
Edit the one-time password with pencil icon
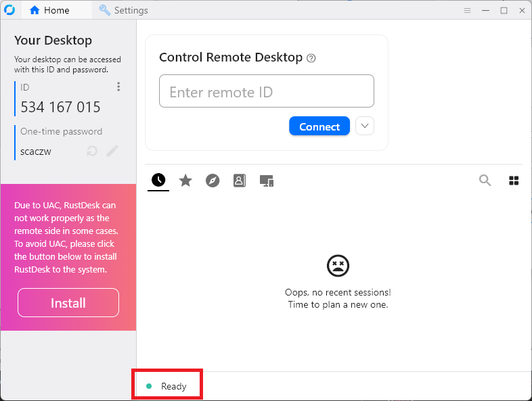[x=112, y=151]
